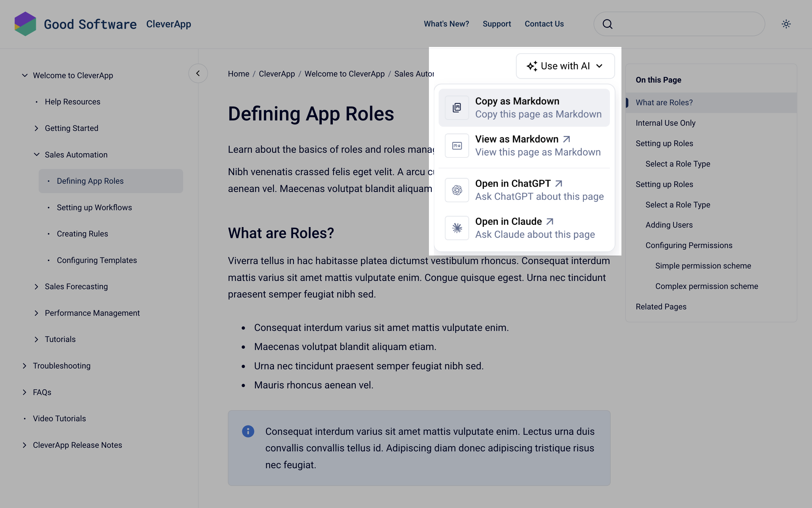Open Help Resources in sidebar
812x508 pixels.
[73, 102]
